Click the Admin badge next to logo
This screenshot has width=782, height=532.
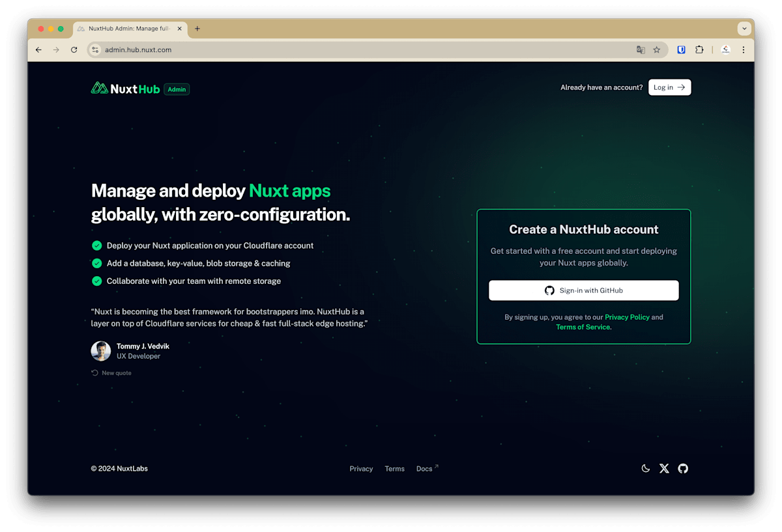tap(177, 89)
